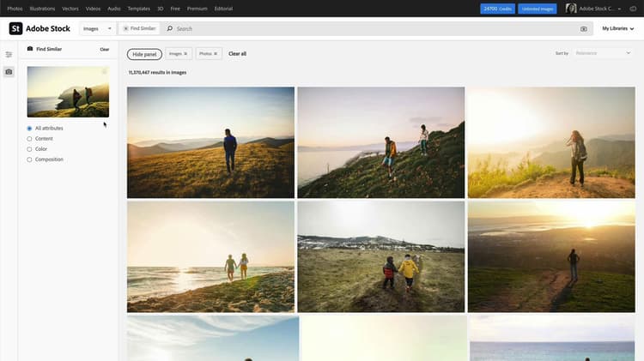Click the search magnifier icon
Viewport: 644px width, 361px height.
(170, 28)
